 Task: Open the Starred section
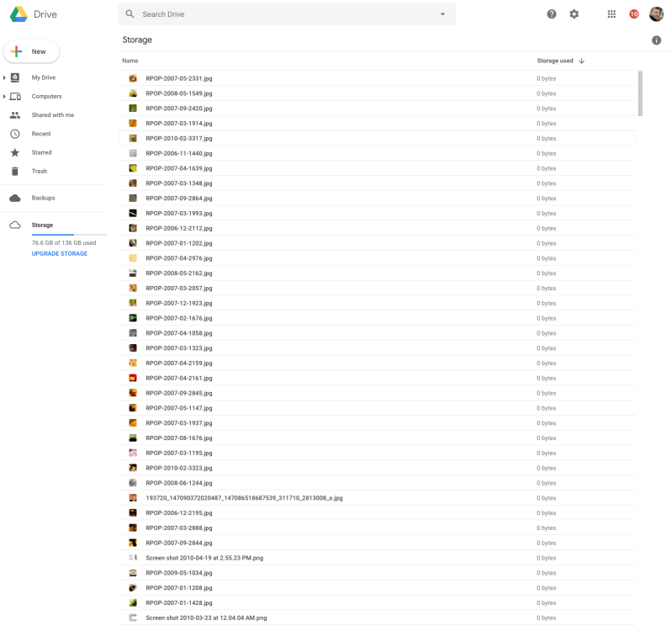coord(41,152)
